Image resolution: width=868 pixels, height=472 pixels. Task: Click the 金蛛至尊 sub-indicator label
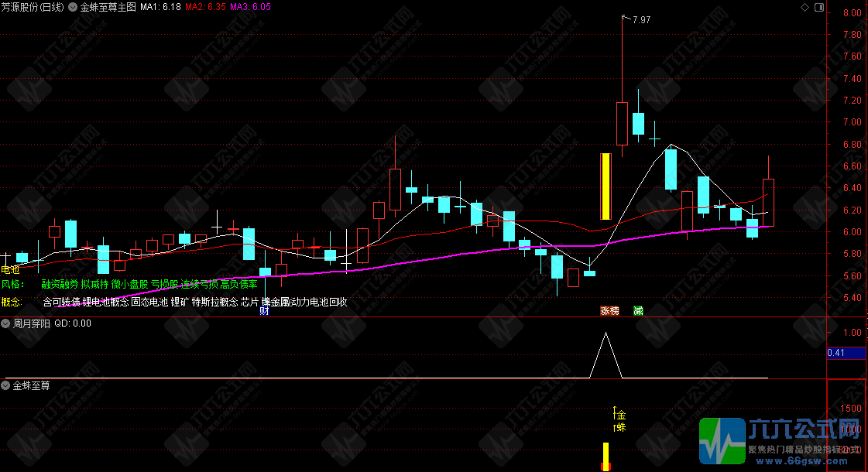[x=32, y=385]
